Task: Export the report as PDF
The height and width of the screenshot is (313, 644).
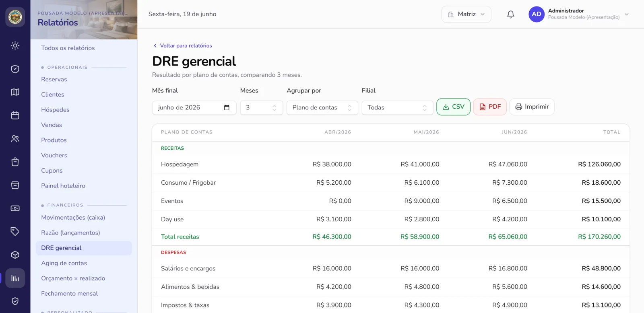Action: tap(490, 107)
